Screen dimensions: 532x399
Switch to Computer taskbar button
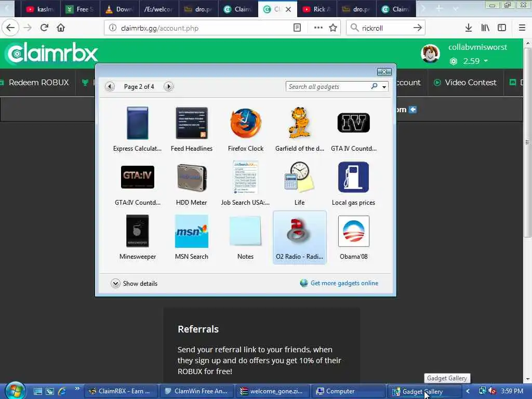(349, 391)
